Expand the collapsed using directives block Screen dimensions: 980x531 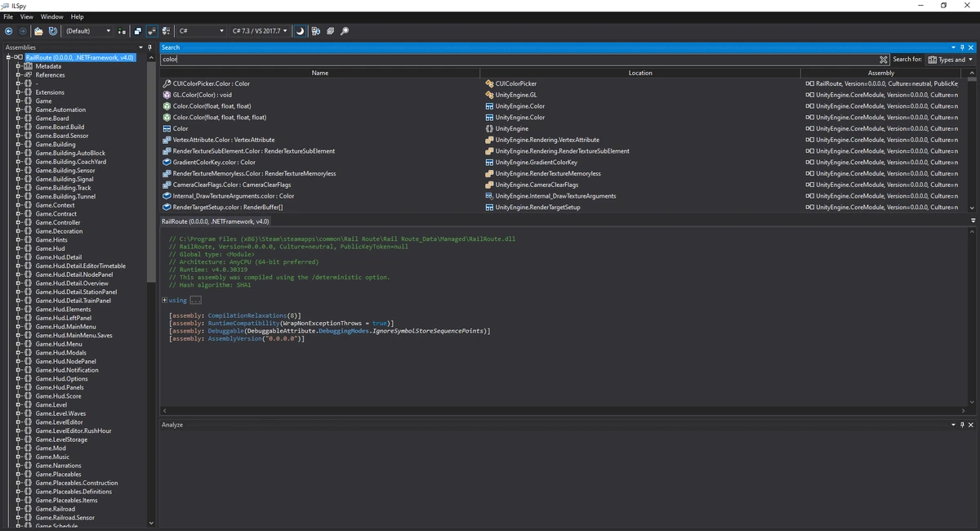(165, 300)
